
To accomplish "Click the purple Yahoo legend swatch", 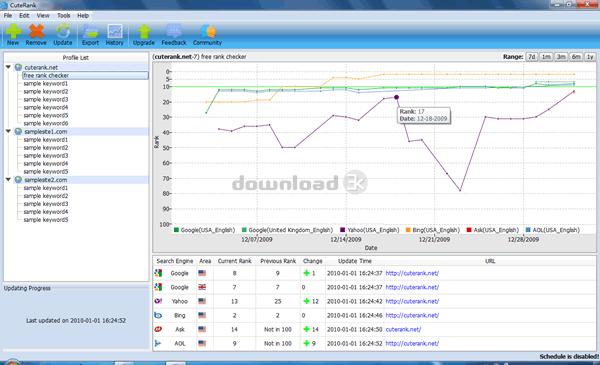I will pyautogui.click(x=342, y=230).
